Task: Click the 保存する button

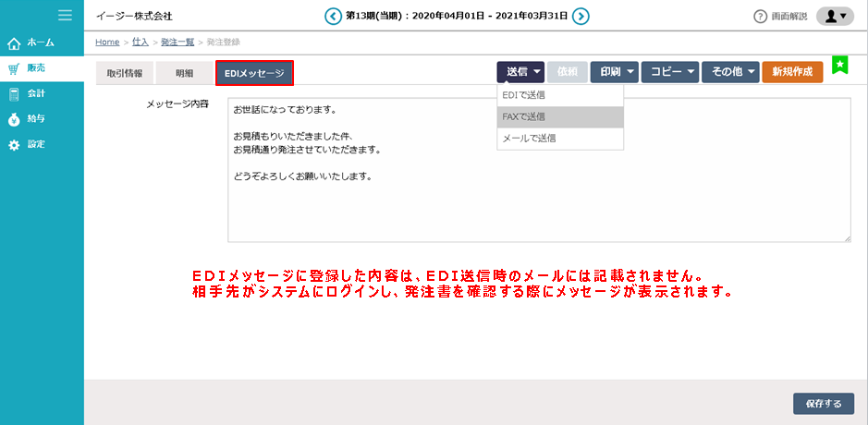Action: (x=823, y=404)
